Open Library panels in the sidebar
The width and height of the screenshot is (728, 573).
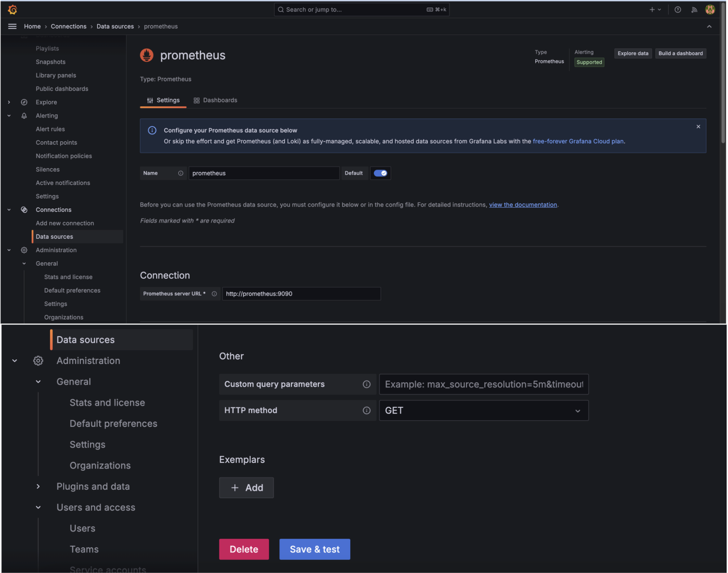[x=56, y=76]
